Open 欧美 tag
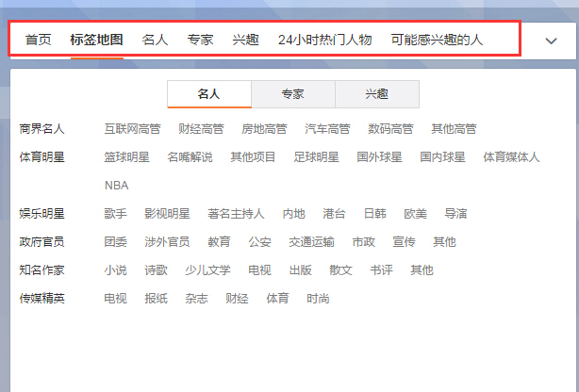This screenshot has height=392, width=579. [x=416, y=214]
